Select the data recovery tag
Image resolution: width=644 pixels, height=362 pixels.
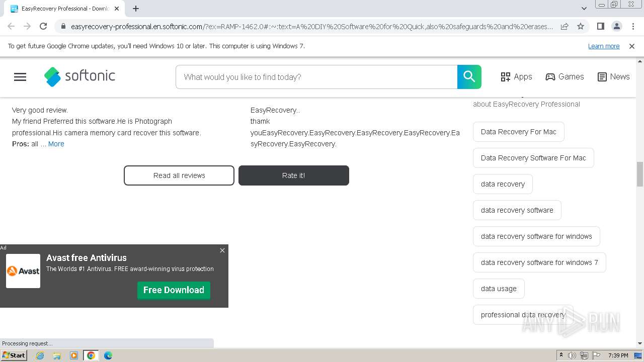click(503, 184)
